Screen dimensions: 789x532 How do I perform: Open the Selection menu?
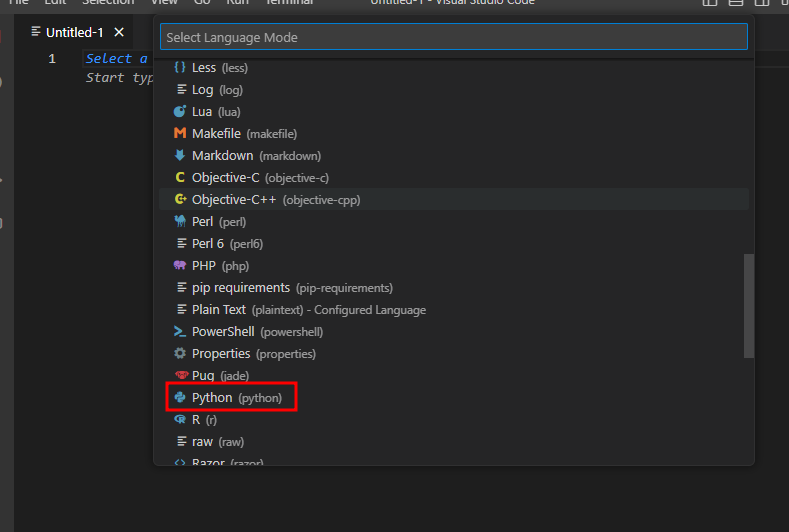tap(108, 2)
